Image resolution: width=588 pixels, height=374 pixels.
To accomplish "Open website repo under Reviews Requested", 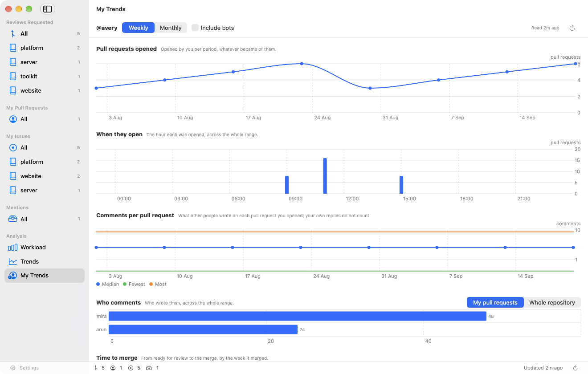I will pyautogui.click(x=45, y=91).
